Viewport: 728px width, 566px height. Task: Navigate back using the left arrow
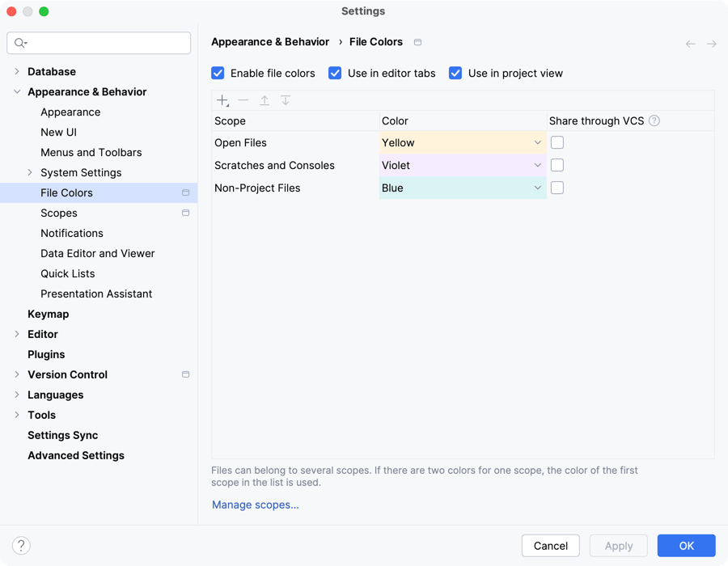(689, 43)
